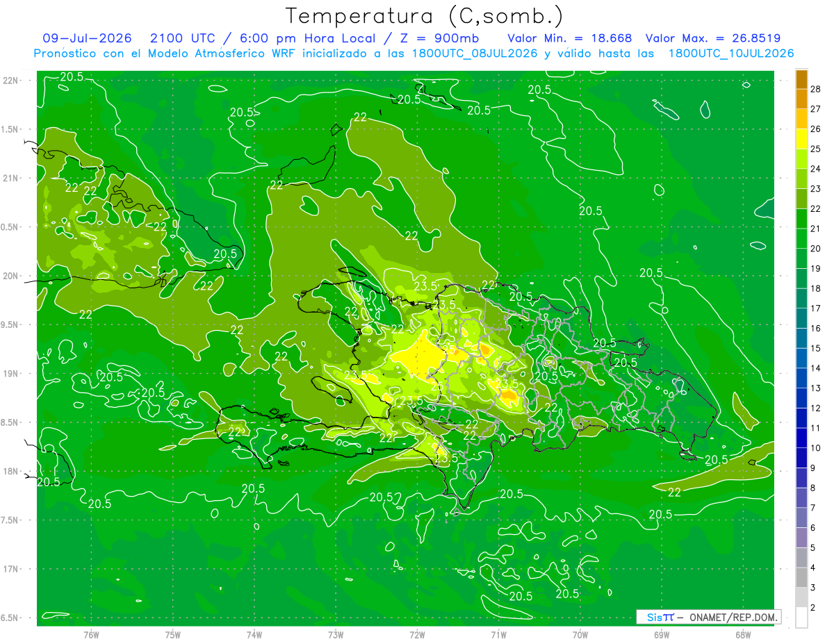Click the '18' legend scale value

[816, 288]
